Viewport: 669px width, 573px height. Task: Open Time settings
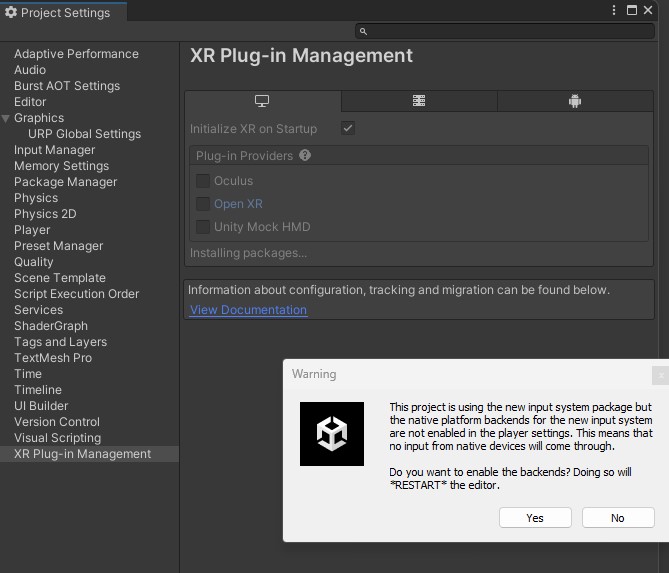[x=28, y=374]
